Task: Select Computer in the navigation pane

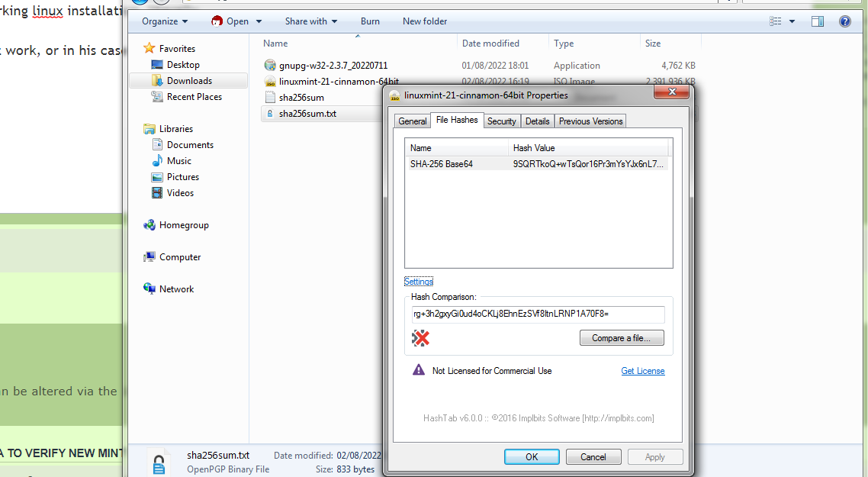Action: [180, 258]
